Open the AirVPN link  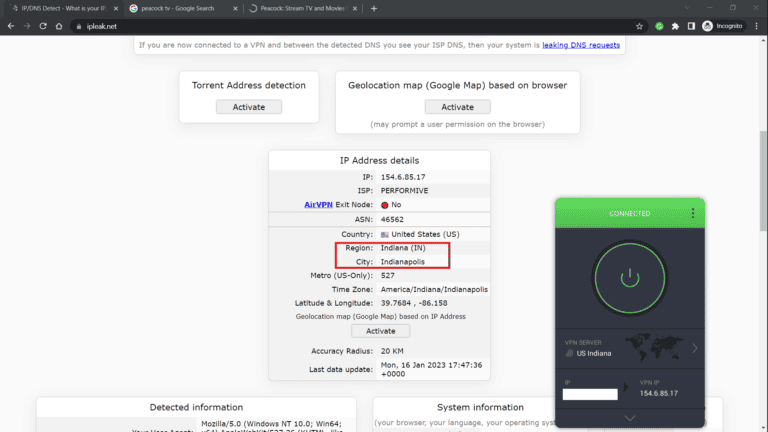tap(323, 204)
